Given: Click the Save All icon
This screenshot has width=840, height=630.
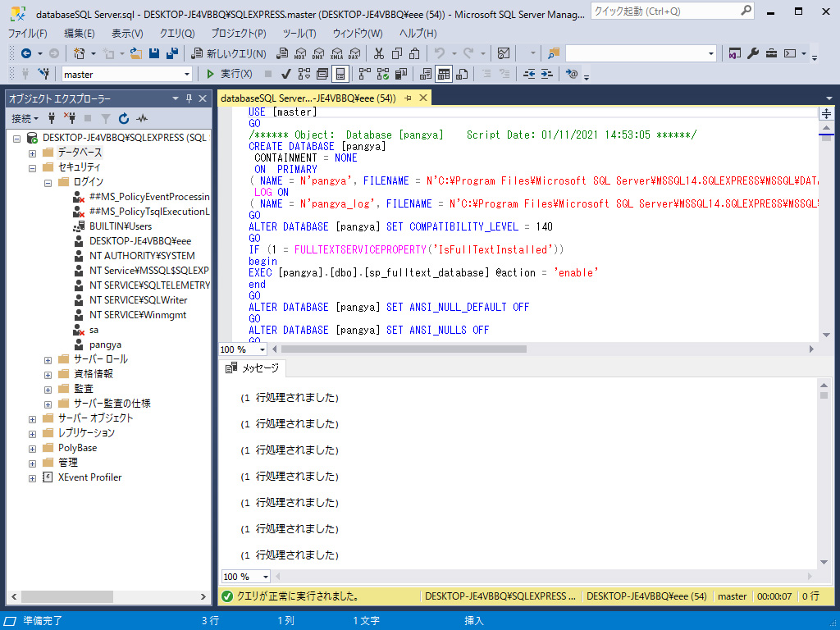Looking at the screenshot, I should coord(172,53).
